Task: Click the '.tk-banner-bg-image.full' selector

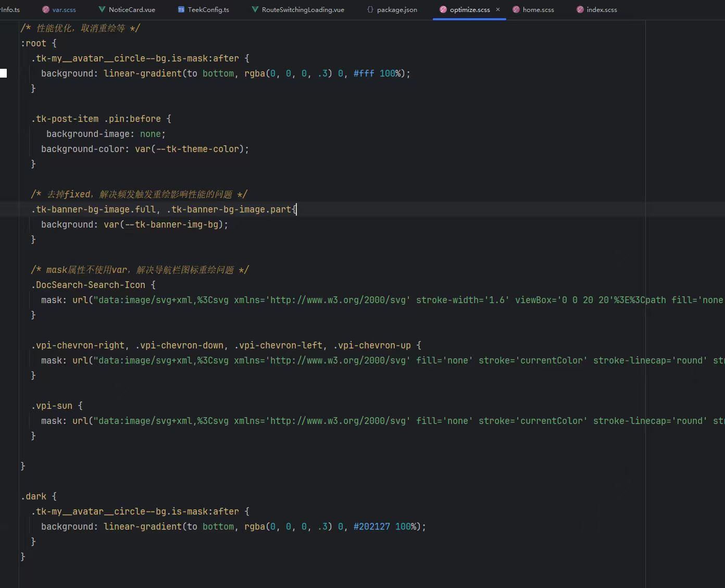Action: pos(93,209)
